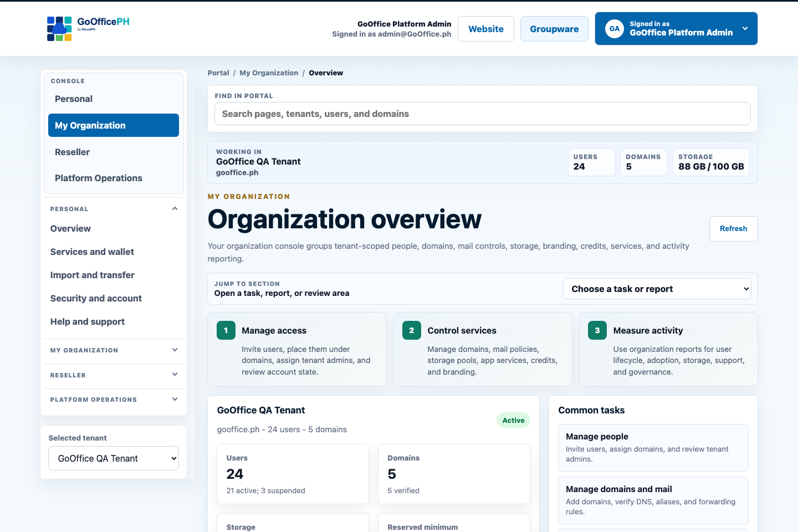Click the Storage card label

click(x=241, y=527)
